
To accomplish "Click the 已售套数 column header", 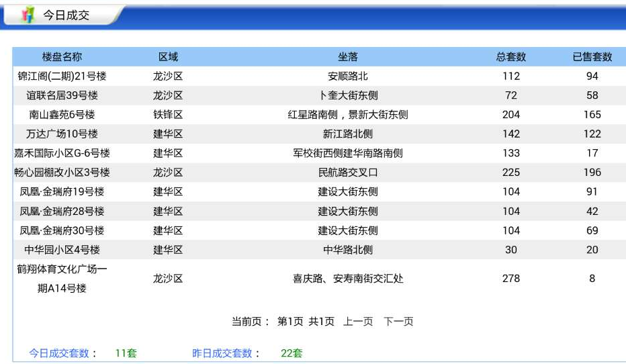I will [592, 56].
